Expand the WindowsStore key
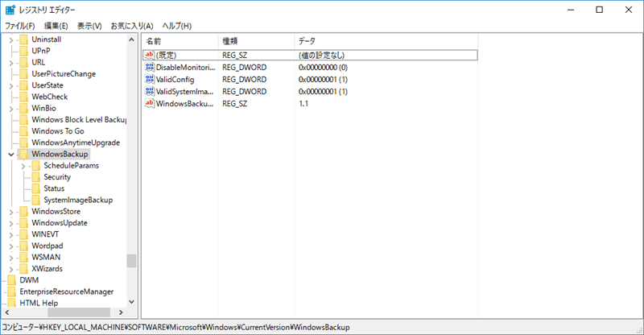The image size is (644, 335). coord(11,212)
